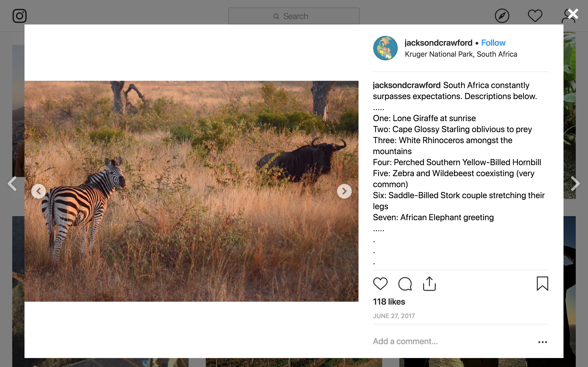Open Kruger National Park location link

[x=461, y=54]
